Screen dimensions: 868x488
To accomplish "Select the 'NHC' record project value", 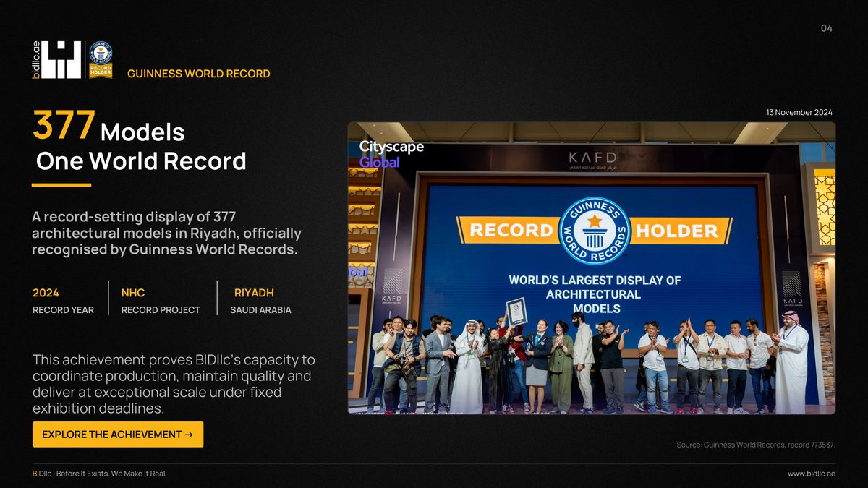I will point(133,293).
